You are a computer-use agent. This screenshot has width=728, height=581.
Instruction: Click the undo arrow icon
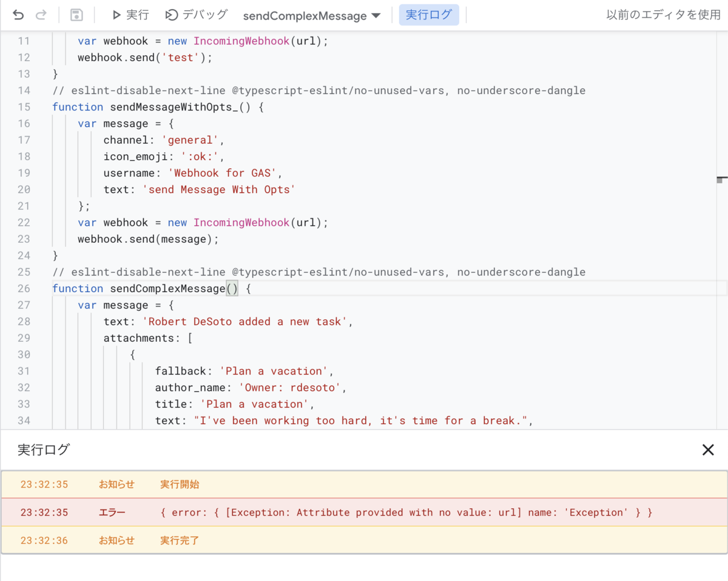click(x=18, y=15)
